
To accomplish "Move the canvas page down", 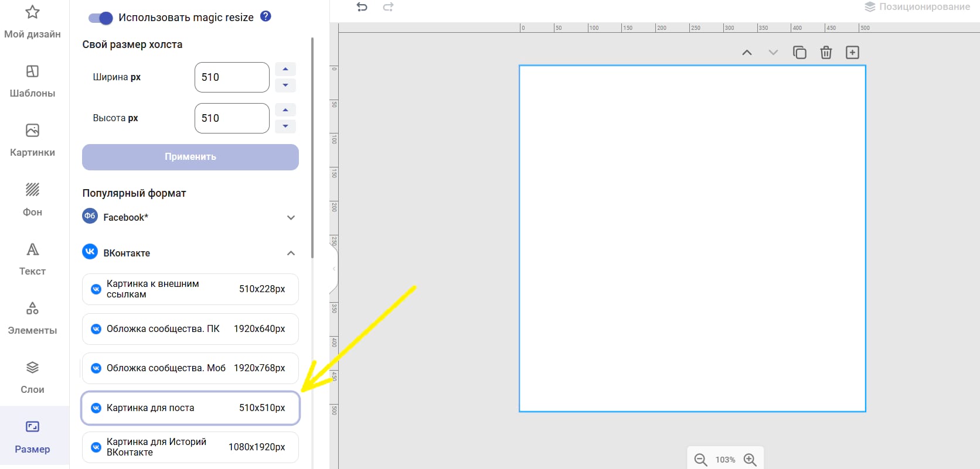I will [773, 53].
